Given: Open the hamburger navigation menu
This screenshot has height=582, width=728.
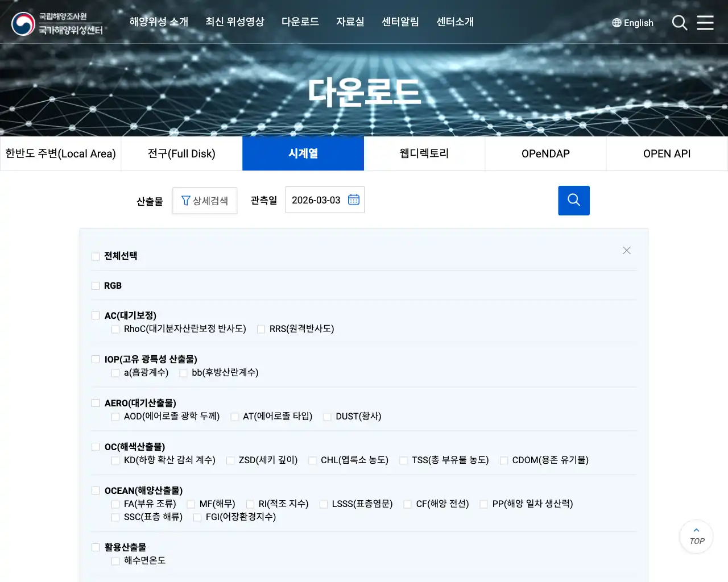Looking at the screenshot, I should click(705, 23).
